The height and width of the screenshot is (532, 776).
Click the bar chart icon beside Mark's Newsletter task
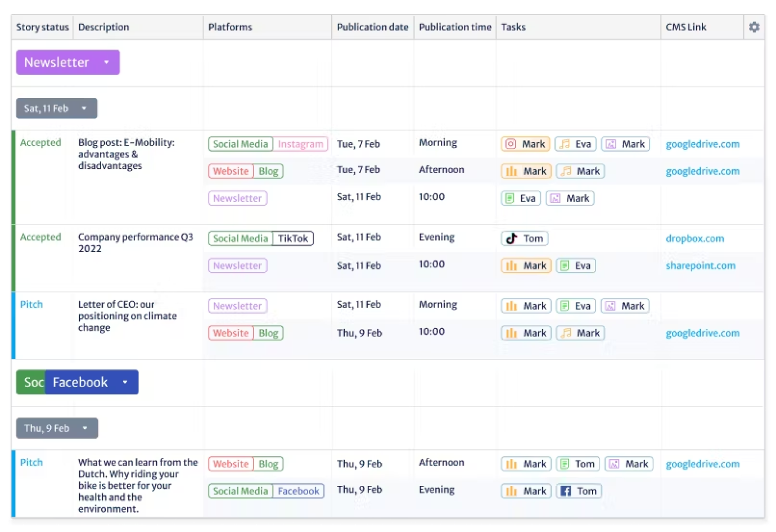pos(512,265)
